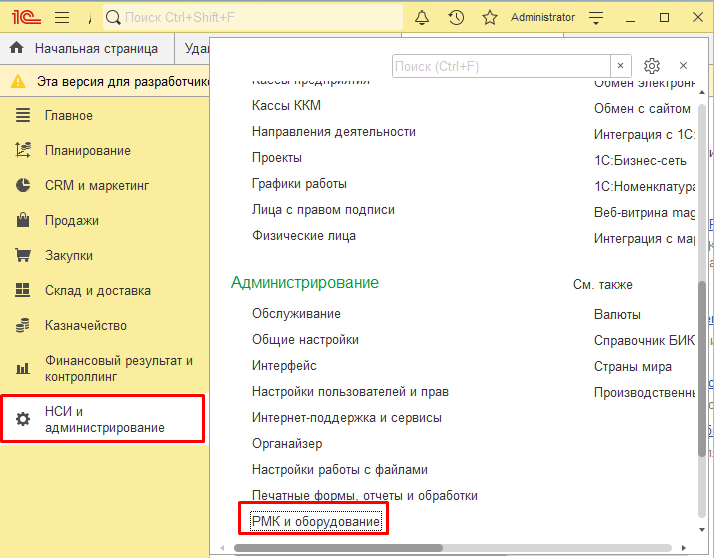Open navigation settings gear in panel

[x=652, y=66]
